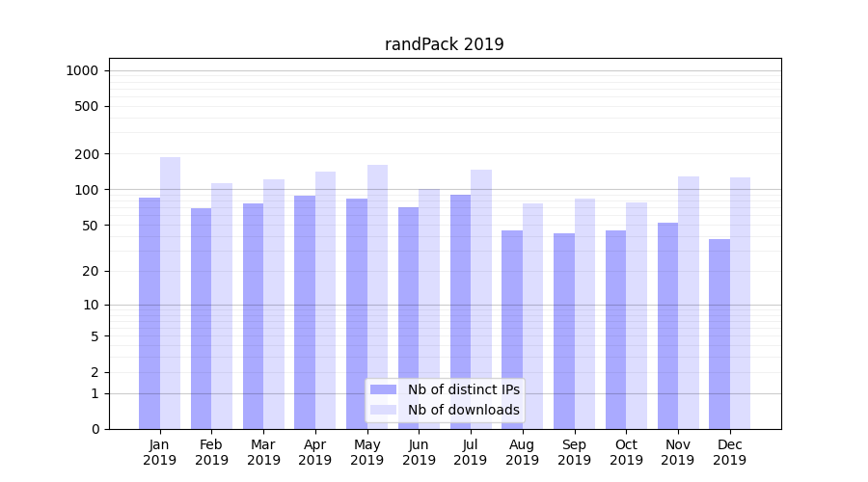
Task: Select the Nb of downloads legend label
Action: pos(463,410)
